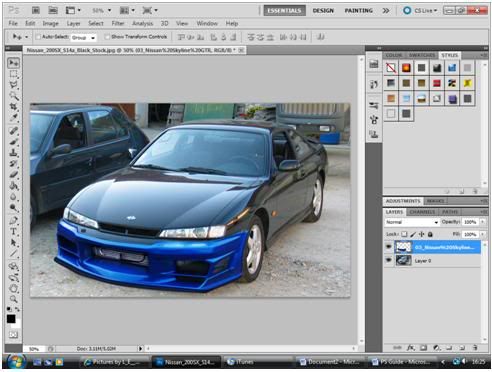The image size is (492, 372).
Task: Select the Rectangular Marquee tool
Action: point(14,74)
